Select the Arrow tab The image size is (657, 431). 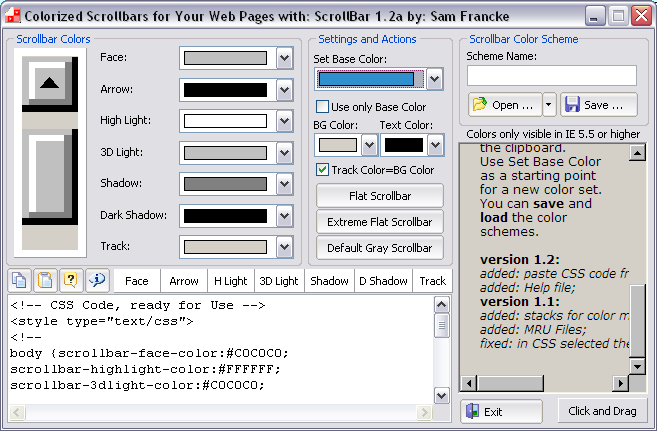pos(184,281)
